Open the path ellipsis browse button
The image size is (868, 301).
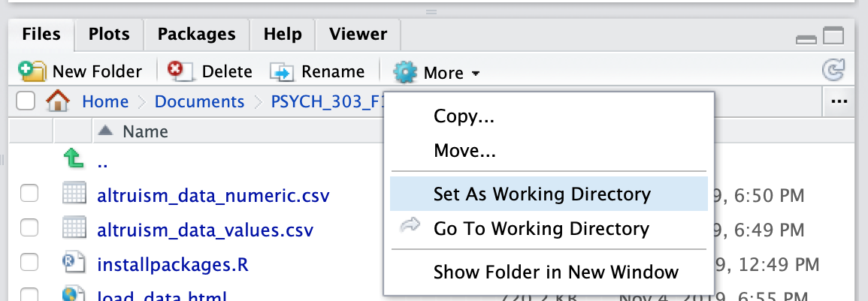839,101
